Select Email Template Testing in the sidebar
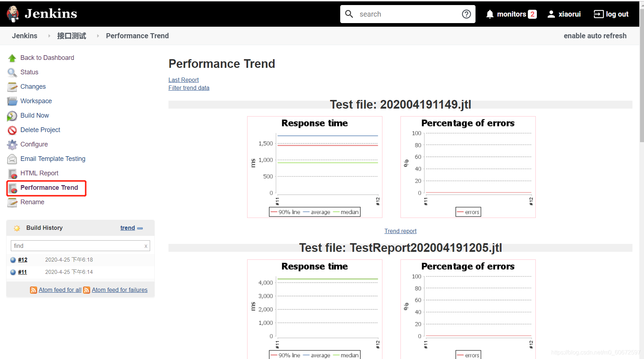The height and width of the screenshot is (359, 644). pyautogui.click(x=53, y=159)
